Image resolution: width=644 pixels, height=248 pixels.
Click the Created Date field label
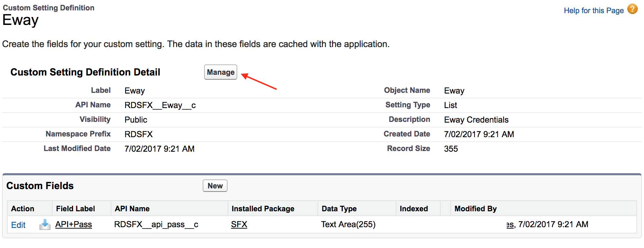407,134
